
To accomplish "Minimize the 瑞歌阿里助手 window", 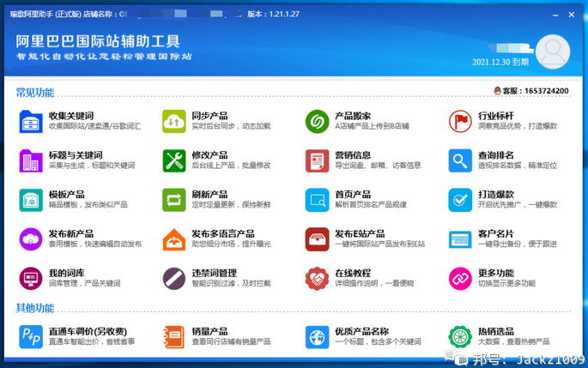I will click(x=555, y=15).
